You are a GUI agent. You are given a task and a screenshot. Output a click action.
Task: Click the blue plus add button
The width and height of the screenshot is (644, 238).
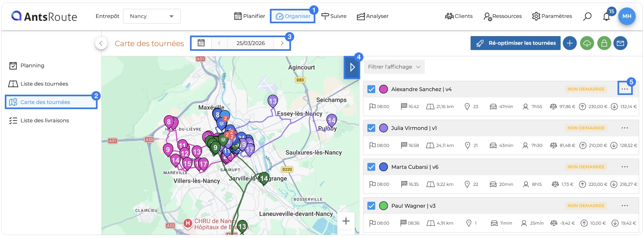(570, 43)
